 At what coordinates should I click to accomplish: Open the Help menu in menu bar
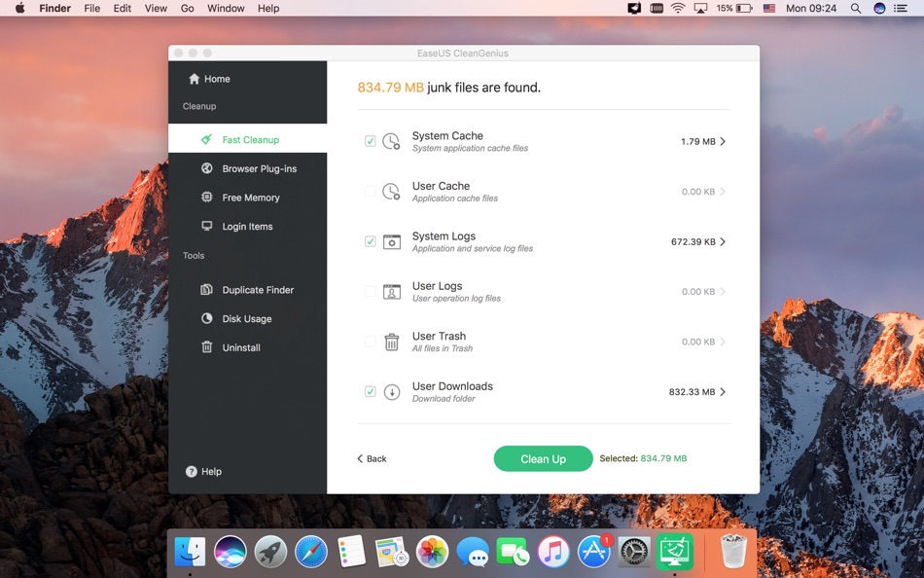(268, 8)
